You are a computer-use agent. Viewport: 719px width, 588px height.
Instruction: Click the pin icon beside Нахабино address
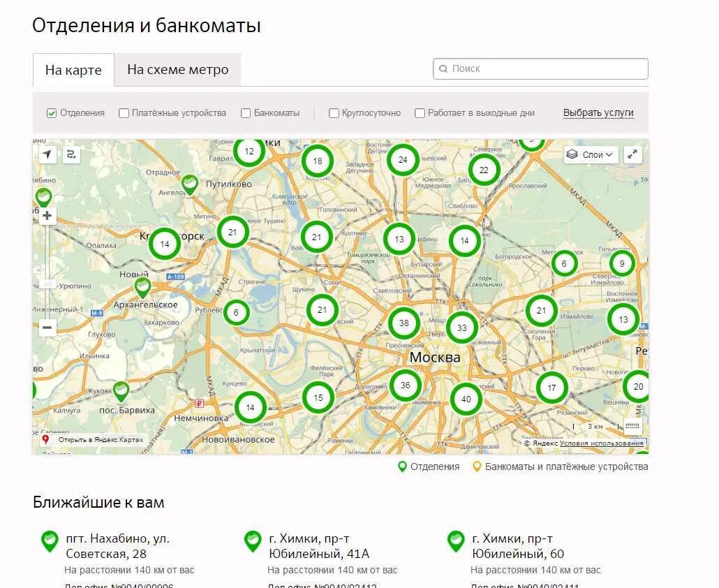pos(50,542)
